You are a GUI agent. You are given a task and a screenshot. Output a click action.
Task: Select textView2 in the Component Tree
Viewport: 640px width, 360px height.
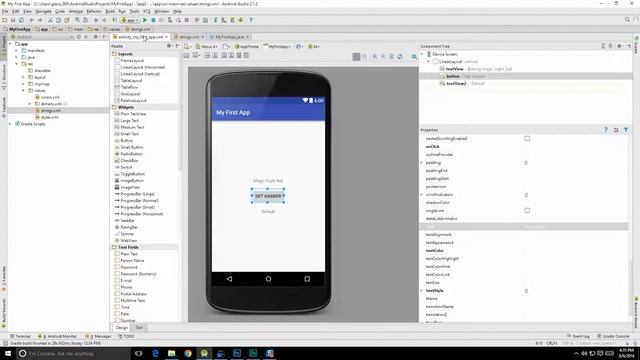pos(456,83)
